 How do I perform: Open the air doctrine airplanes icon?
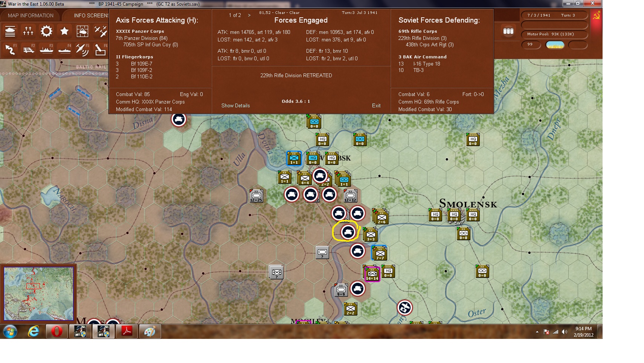coord(101,31)
